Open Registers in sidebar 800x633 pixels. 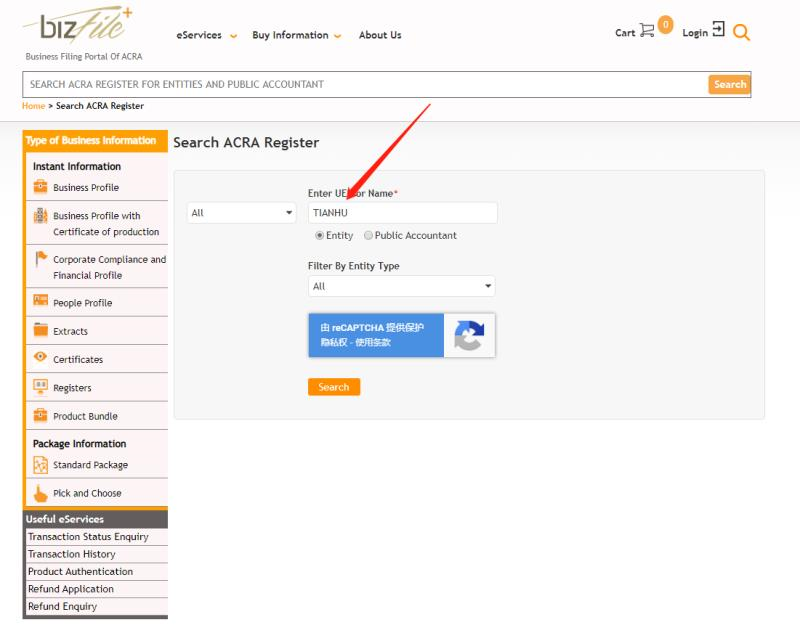coord(72,388)
